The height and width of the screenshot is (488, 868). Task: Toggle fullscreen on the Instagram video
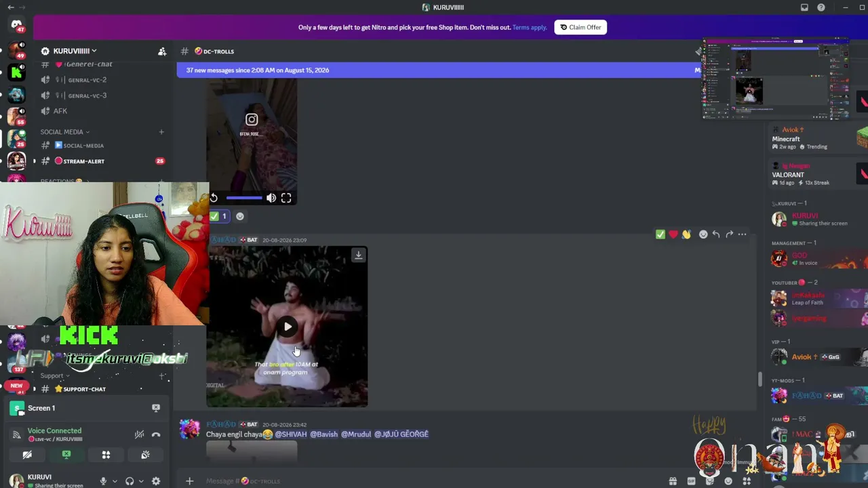(x=286, y=198)
